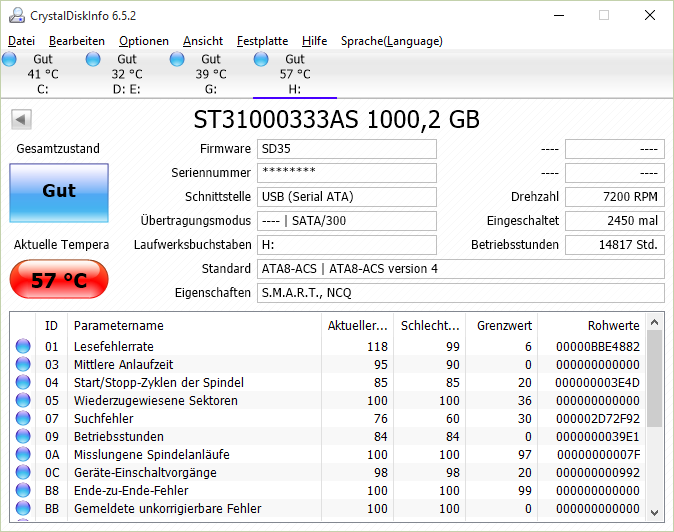Click the Übertragungsmodus field SATA/300
This screenshot has height=532, width=674.
347,221
